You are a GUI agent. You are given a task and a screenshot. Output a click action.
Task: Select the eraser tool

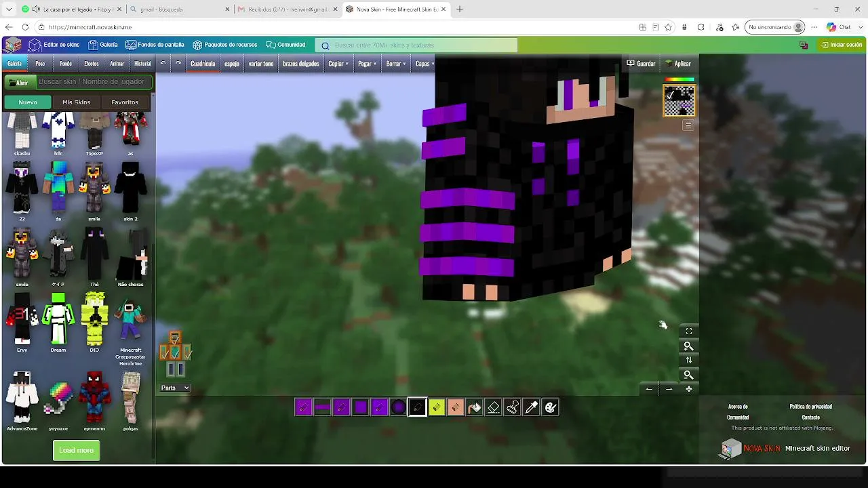[494, 407]
